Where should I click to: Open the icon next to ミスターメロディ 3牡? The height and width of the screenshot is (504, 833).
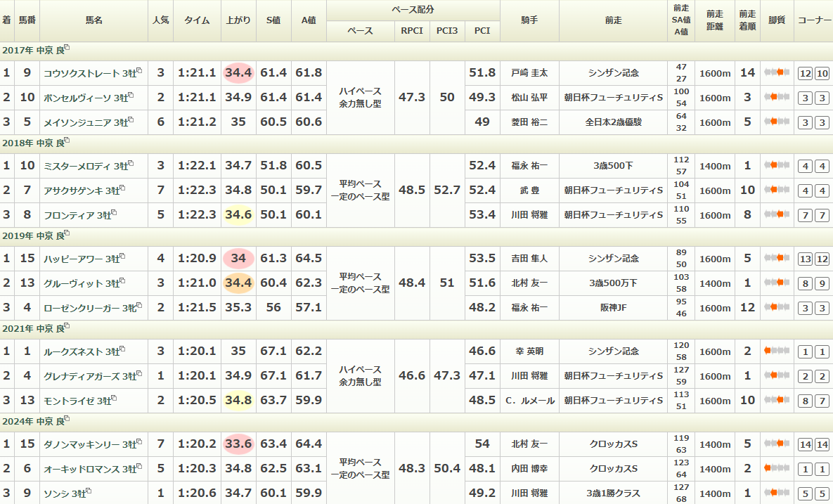[x=131, y=164]
